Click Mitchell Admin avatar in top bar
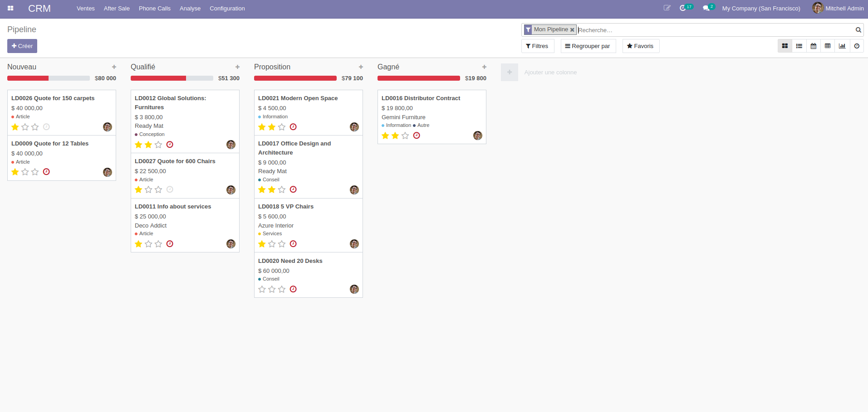Screen dimensions: 868x412 tap(818, 8)
